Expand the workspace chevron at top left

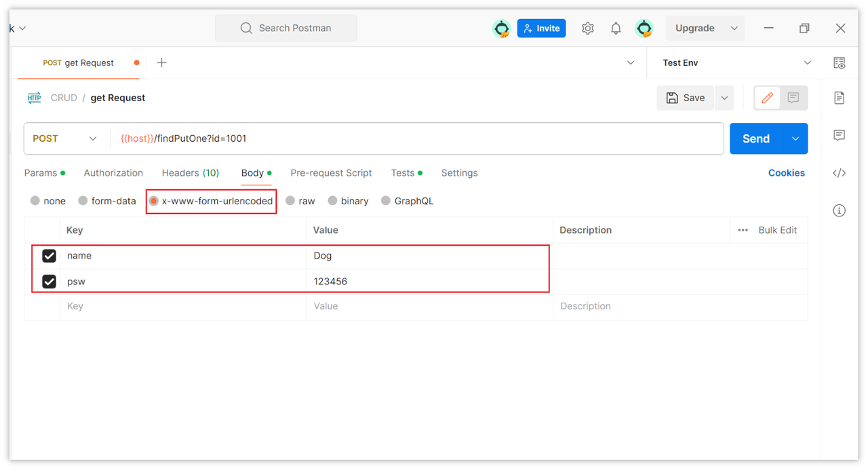pyautogui.click(x=22, y=29)
